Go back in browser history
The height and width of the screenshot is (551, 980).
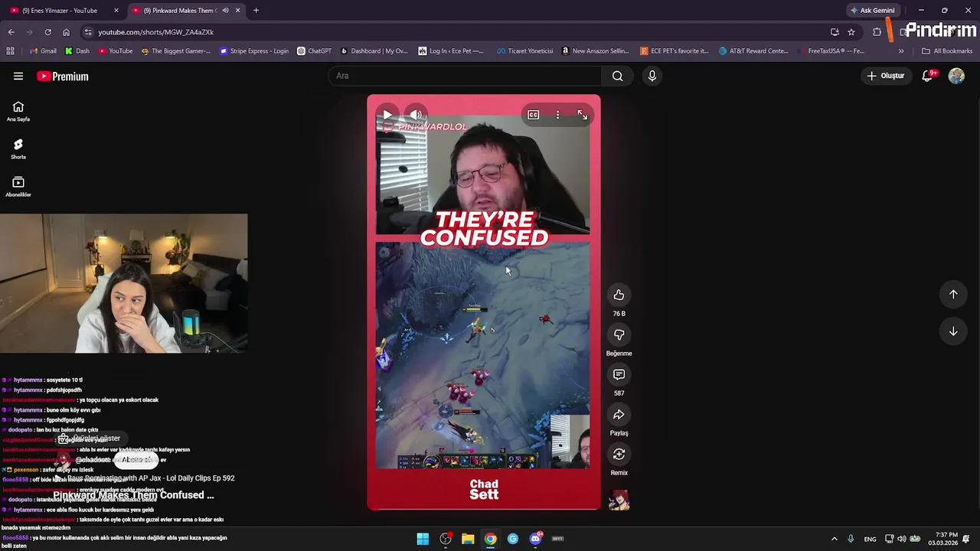11,32
